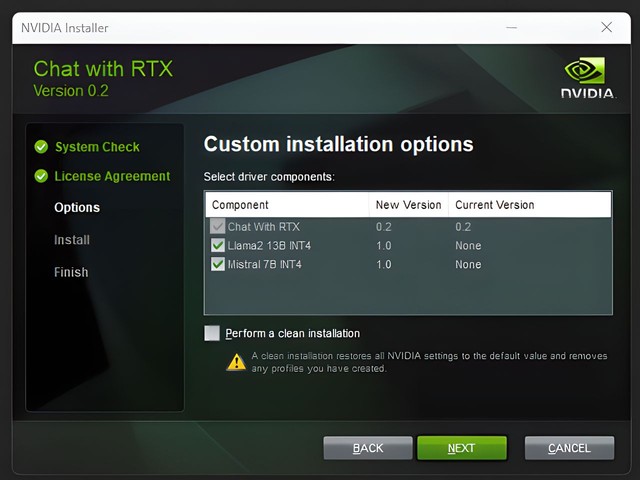Select the Install step in sidebar

[72, 240]
